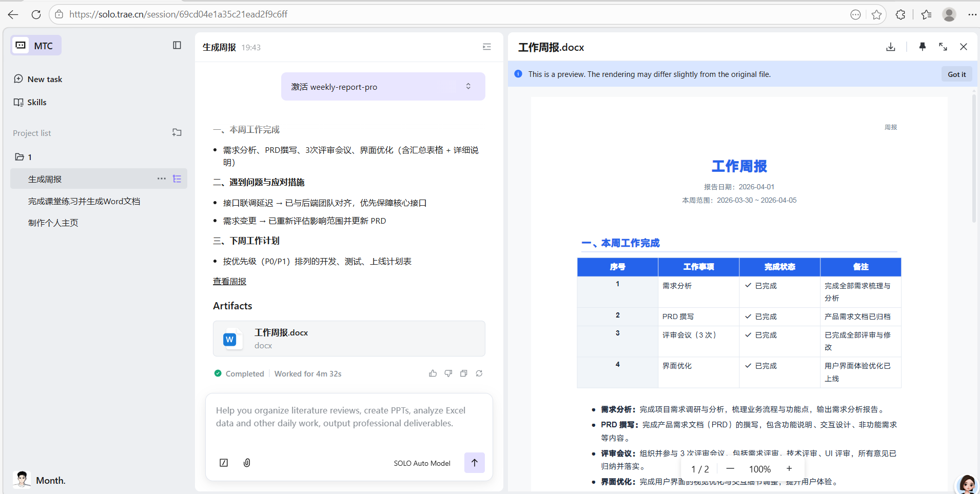Viewport: 980px width, 494px height.
Task: Click the thumbs down feedback icon
Action: 448,373
